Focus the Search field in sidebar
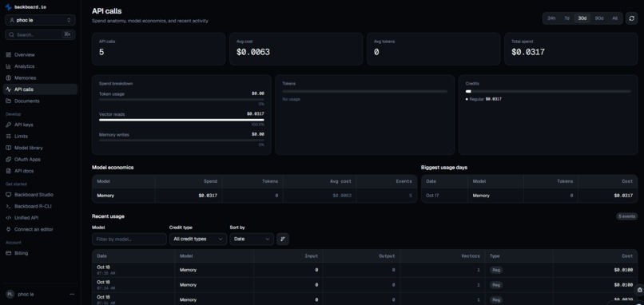This screenshot has width=644, height=305. 40,34
